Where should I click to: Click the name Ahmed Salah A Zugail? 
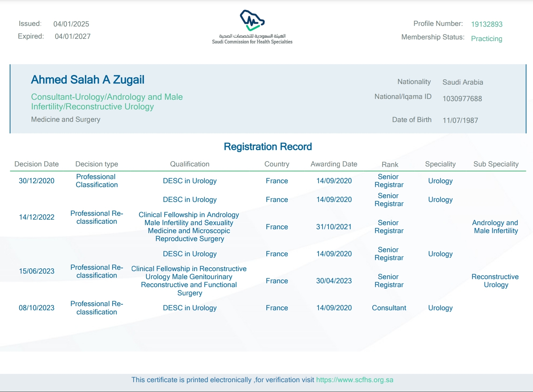[x=88, y=80]
